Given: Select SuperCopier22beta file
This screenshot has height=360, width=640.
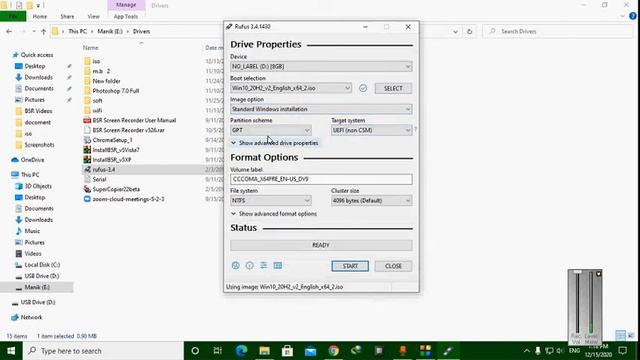Looking at the screenshot, I should point(116,189).
